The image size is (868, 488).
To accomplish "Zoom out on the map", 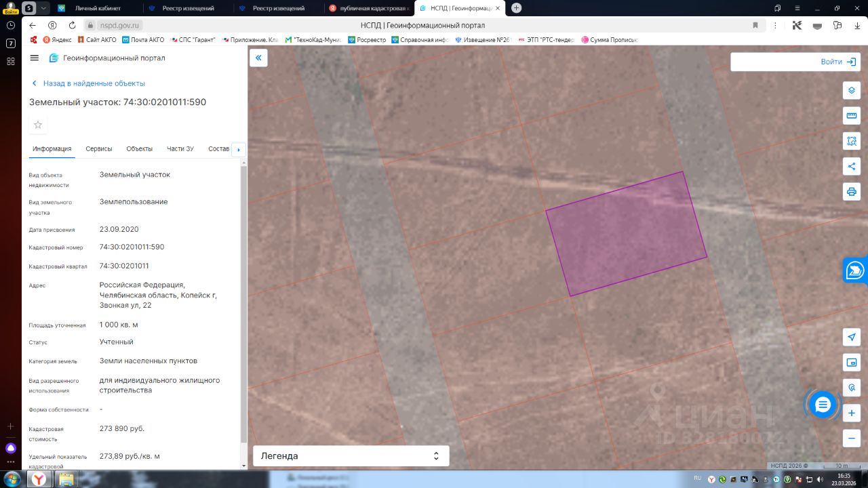I will click(x=852, y=438).
